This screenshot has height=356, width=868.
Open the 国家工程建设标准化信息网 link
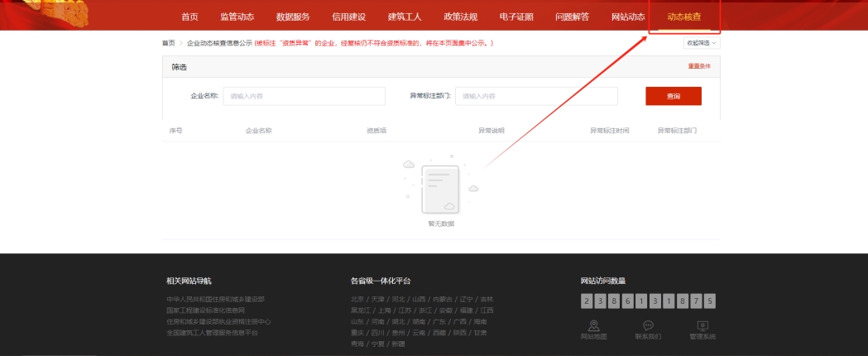click(205, 310)
